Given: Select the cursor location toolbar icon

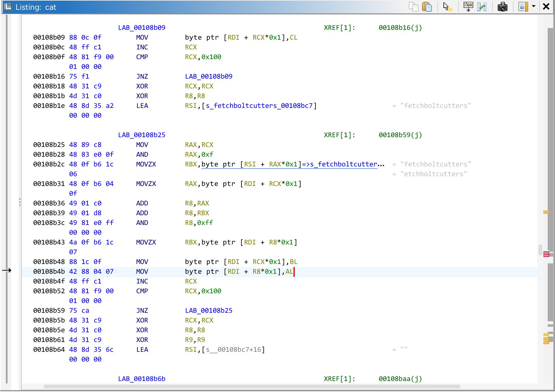Looking at the screenshot, I should click(x=447, y=6).
